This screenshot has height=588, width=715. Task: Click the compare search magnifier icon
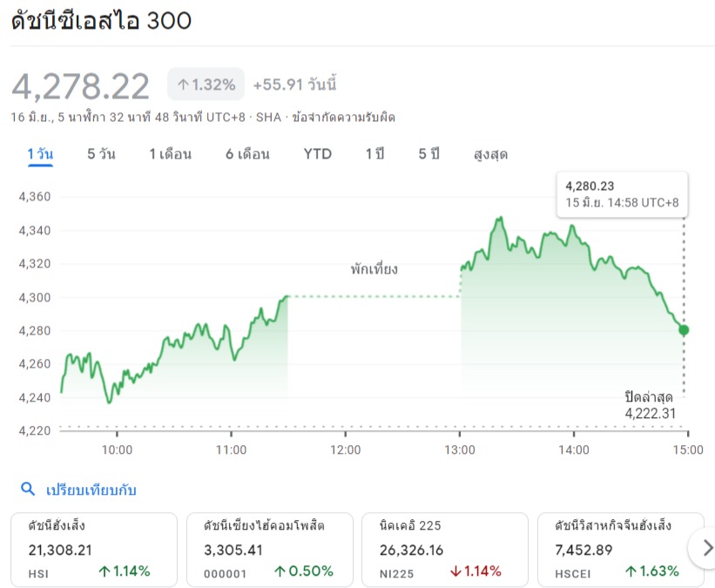pyautogui.click(x=28, y=489)
